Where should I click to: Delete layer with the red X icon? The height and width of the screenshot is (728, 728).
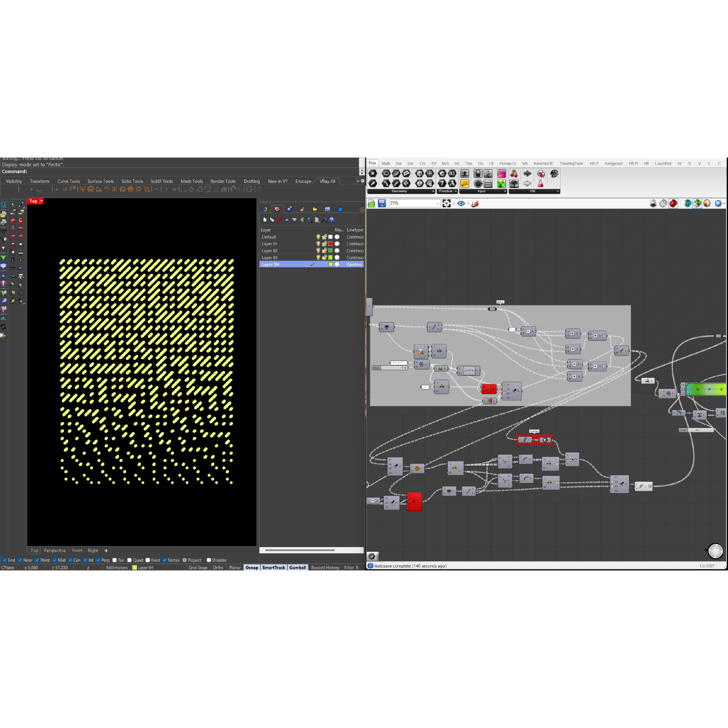click(x=279, y=220)
